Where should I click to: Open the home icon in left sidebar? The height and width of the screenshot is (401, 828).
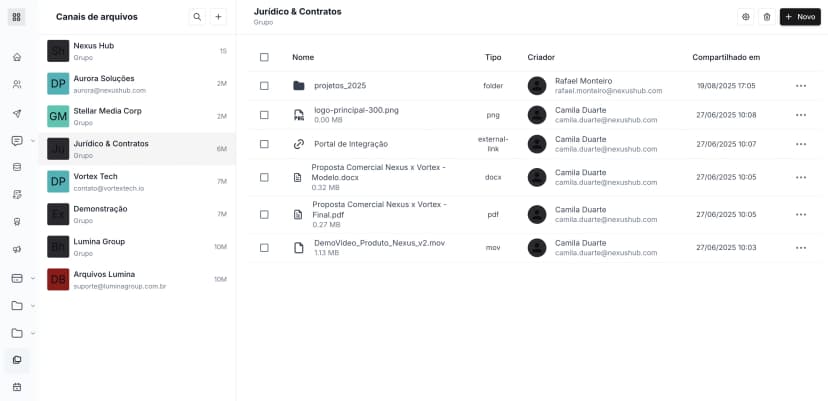17,57
